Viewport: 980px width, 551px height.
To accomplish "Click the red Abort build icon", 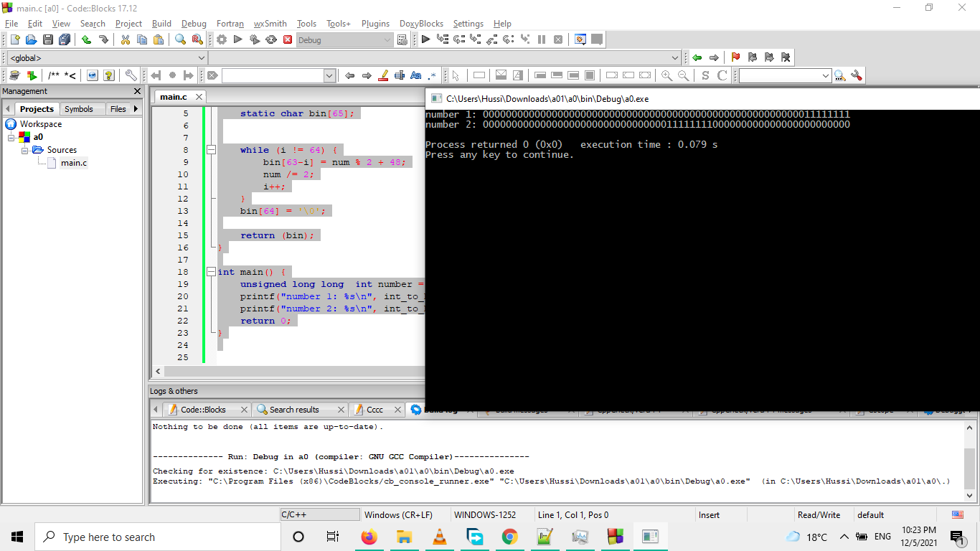I will point(288,39).
